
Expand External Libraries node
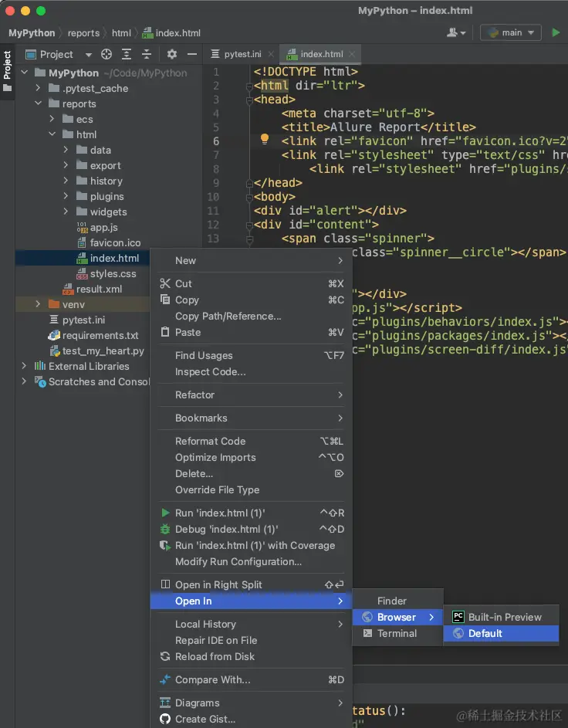point(24,366)
